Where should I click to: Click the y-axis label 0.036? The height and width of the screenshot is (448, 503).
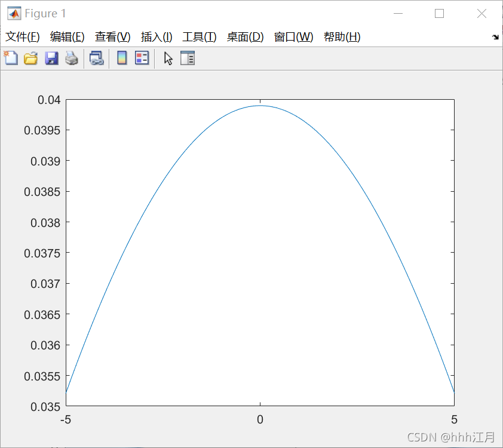45,345
